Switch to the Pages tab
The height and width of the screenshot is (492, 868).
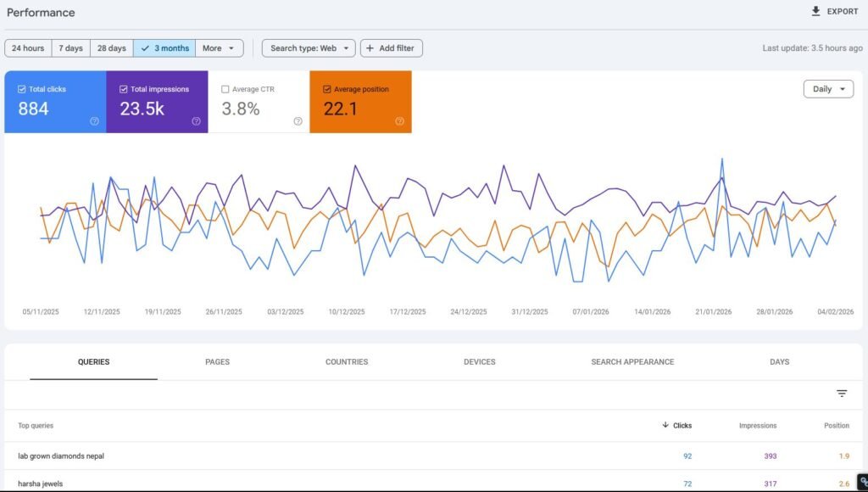(x=218, y=362)
